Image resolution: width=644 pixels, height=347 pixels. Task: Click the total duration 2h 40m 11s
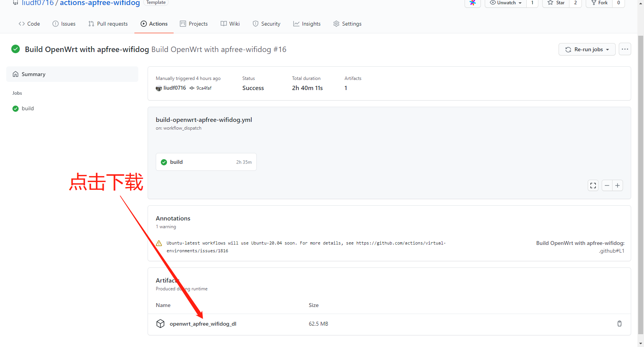point(307,88)
